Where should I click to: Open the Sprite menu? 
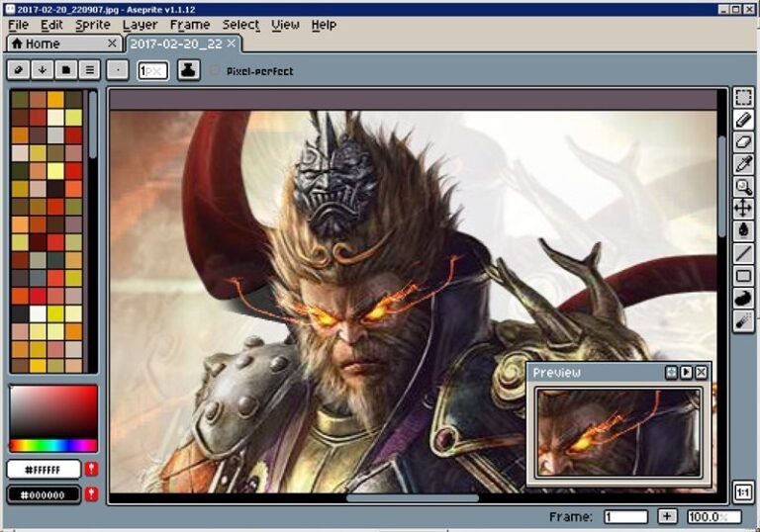tap(92, 25)
